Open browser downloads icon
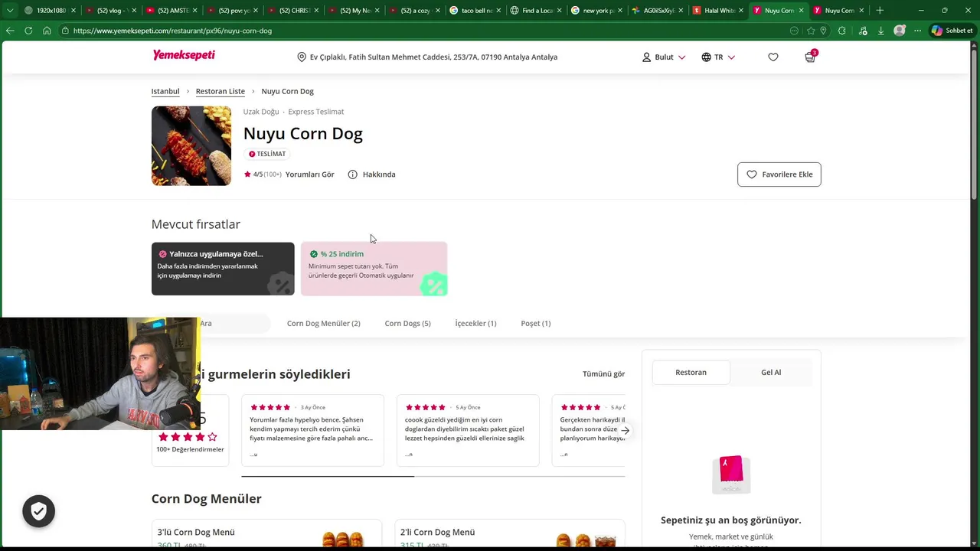Screen dimensions: 980x551 click(x=881, y=31)
